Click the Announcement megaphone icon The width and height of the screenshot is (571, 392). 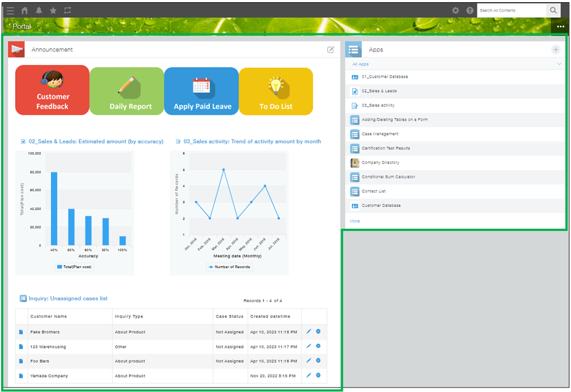click(16, 49)
